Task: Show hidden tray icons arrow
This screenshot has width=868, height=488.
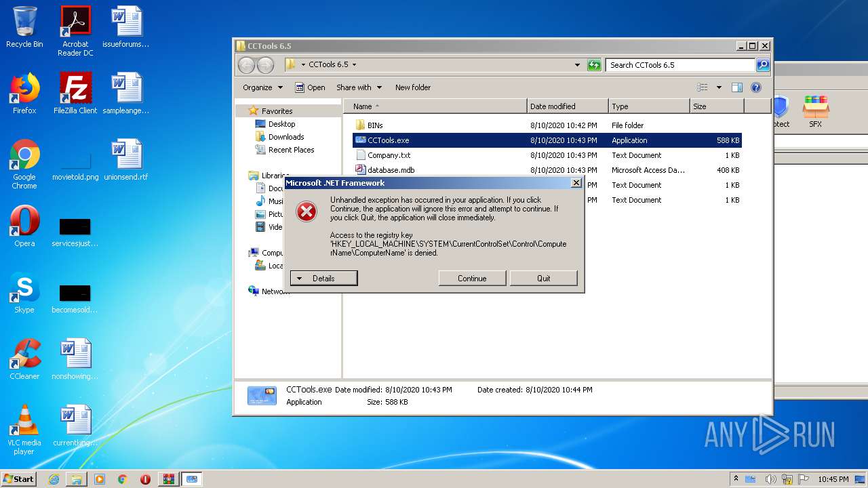Action: click(x=736, y=479)
